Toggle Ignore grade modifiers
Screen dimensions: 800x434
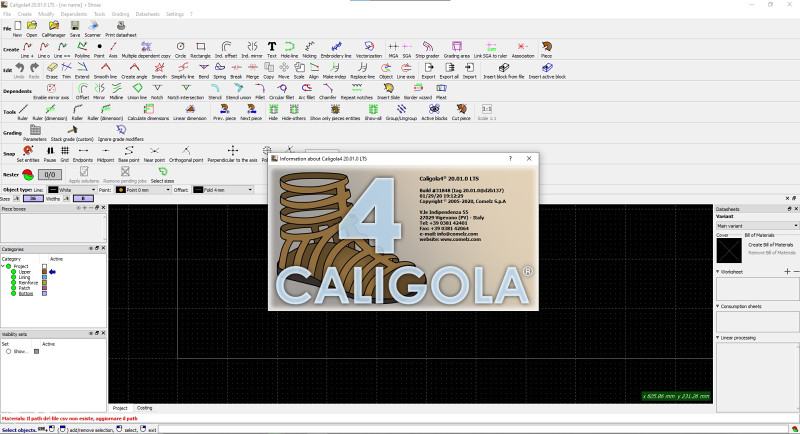[x=121, y=133]
